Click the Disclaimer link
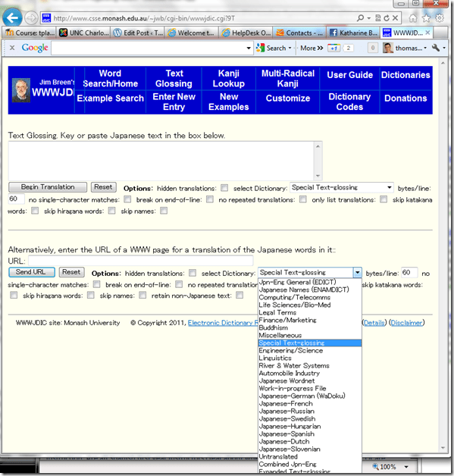The width and height of the screenshot is (454, 476). coord(406,323)
